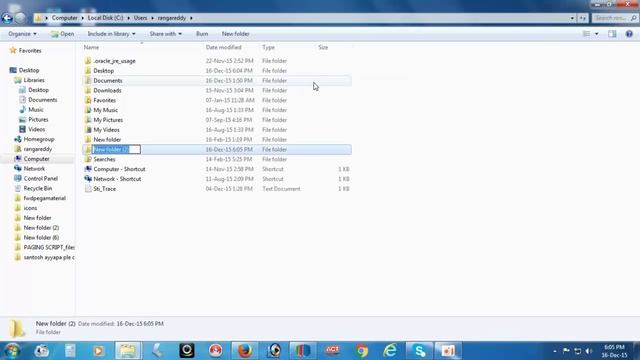Select the My Music folder icon
Image resolution: width=640 pixels, height=360 pixels.
click(88, 110)
